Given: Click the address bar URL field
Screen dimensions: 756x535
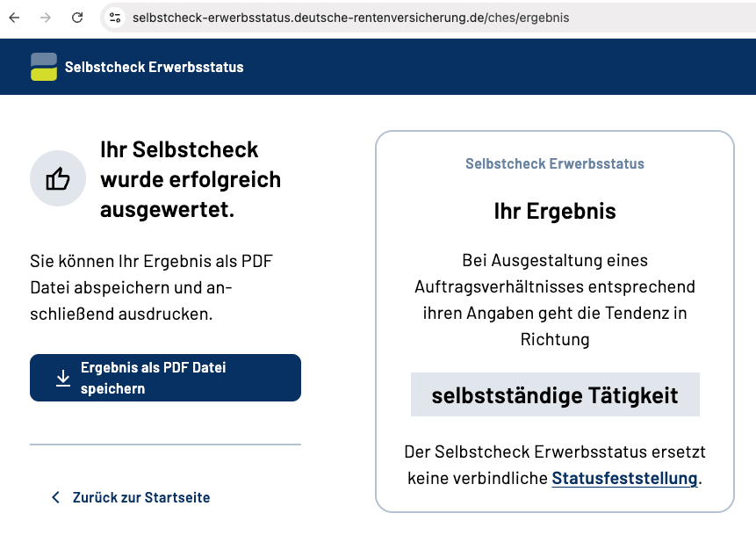Looking at the screenshot, I should (x=351, y=17).
